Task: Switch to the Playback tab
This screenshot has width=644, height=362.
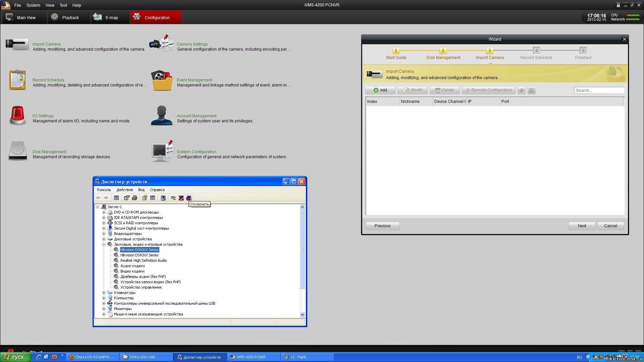Action: click(68, 17)
